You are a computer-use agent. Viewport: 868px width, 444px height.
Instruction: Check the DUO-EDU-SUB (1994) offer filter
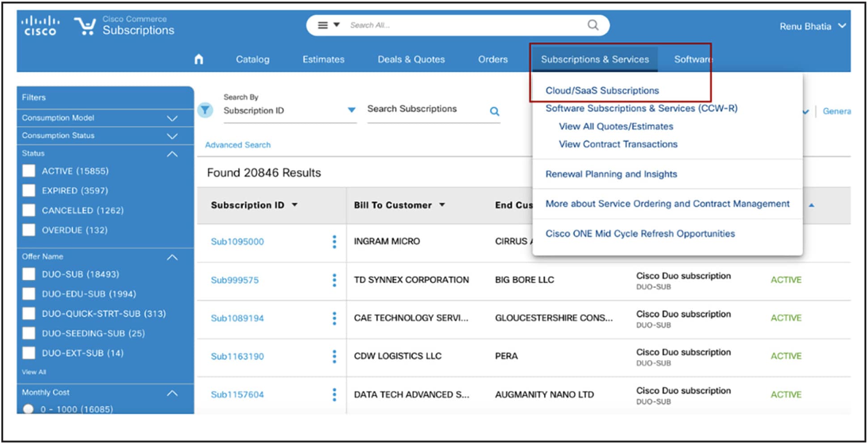[x=29, y=294]
